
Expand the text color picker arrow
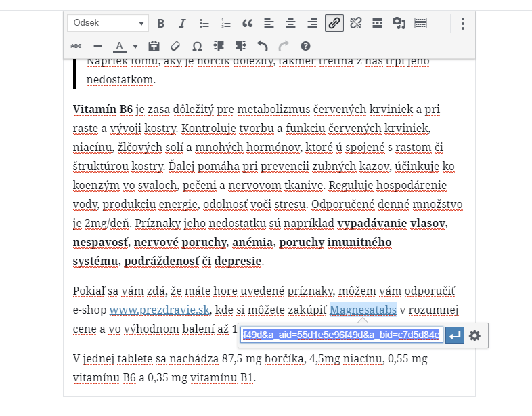pyautogui.click(x=135, y=47)
